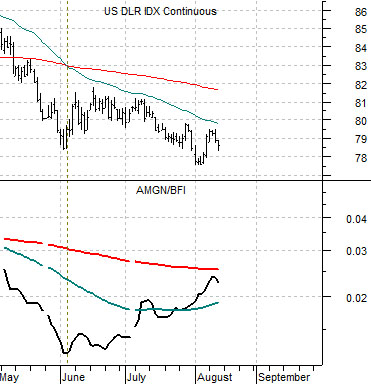Viewport: 371px width, 384px height.
Task: Select the 78 price axis label
Action: (361, 157)
